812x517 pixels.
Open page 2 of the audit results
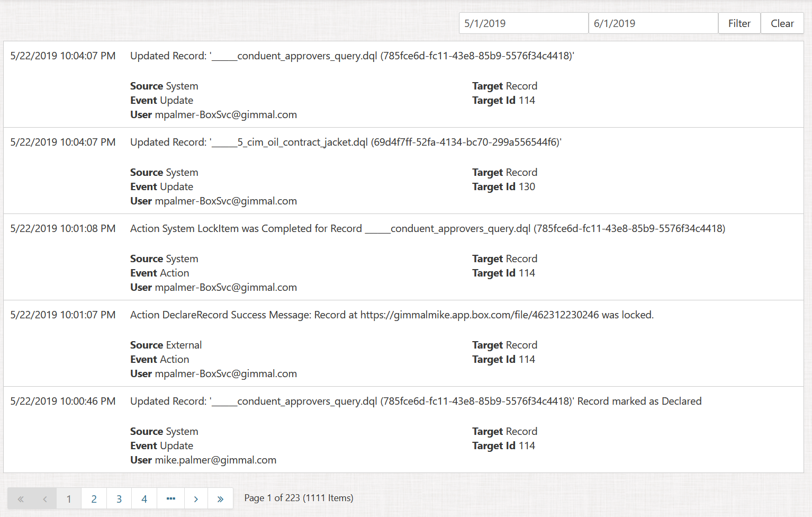(94, 498)
